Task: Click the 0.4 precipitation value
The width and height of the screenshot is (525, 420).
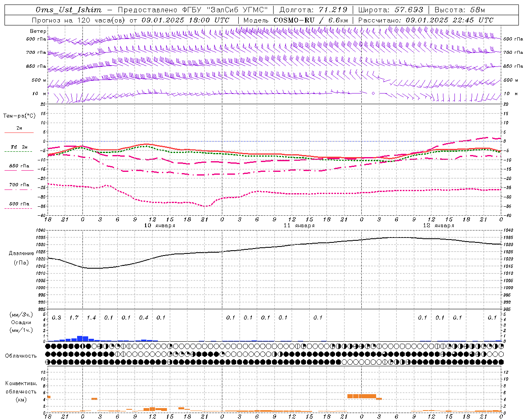Action: pyautogui.click(x=144, y=318)
